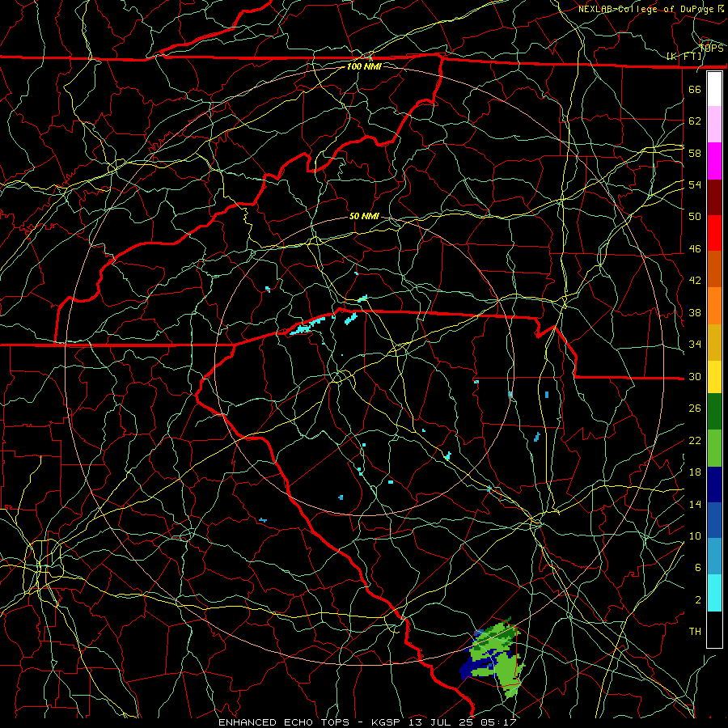Click the medium blue legend swatch beside 10
The width and height of the screenshot is (728, 728).
pos(714,520)
